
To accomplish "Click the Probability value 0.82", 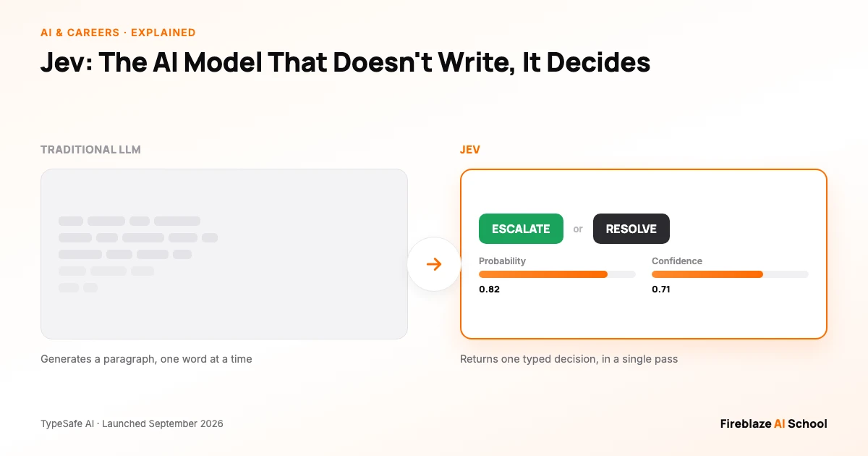I will point(489,289).
